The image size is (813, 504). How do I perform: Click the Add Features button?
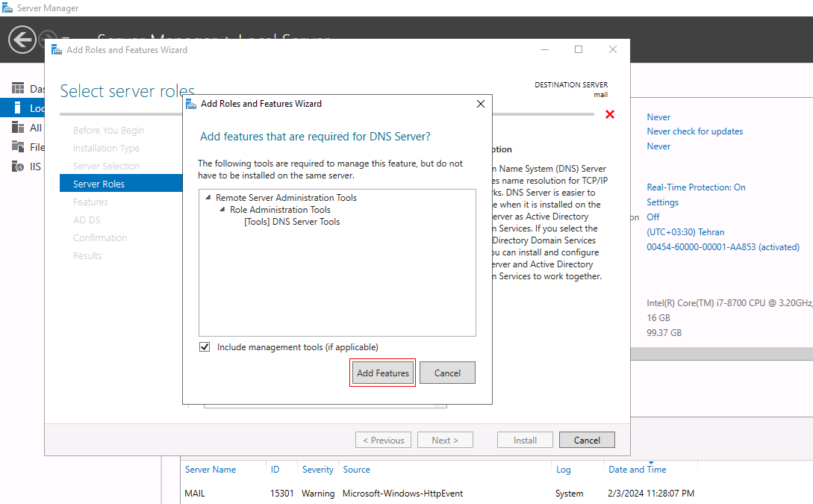pyautogui.click(x=383, y=373)
